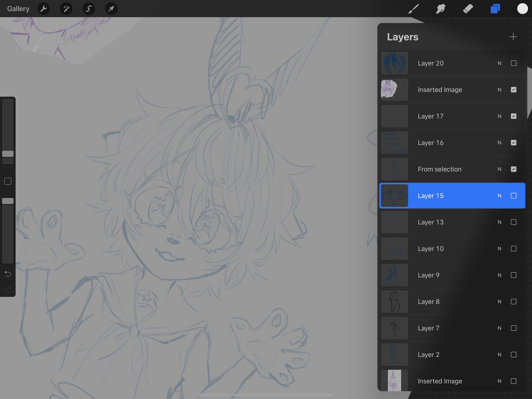Open the Actions wrench menu
This screenshot has height=399, width=532.
tap(44, 9)
